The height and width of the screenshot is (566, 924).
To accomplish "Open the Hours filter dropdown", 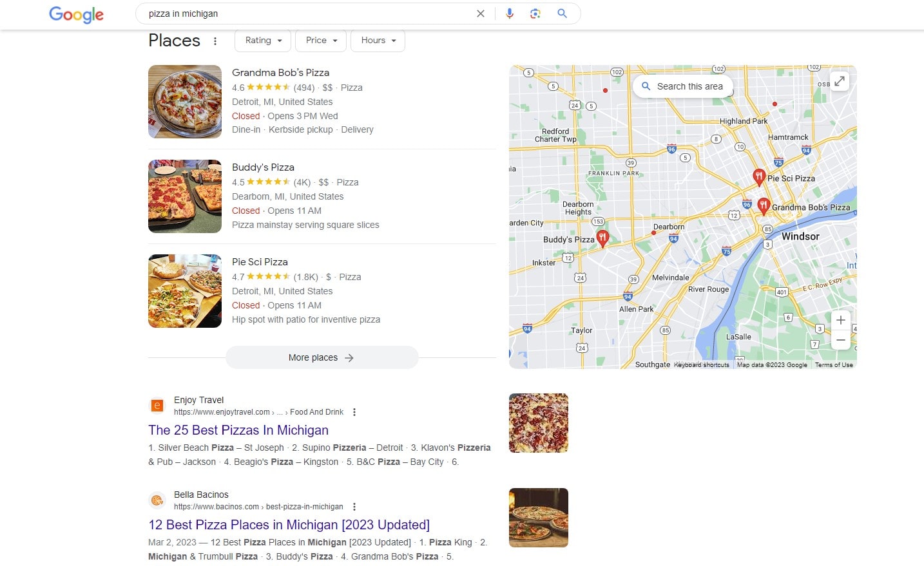I will pos(377,40).
